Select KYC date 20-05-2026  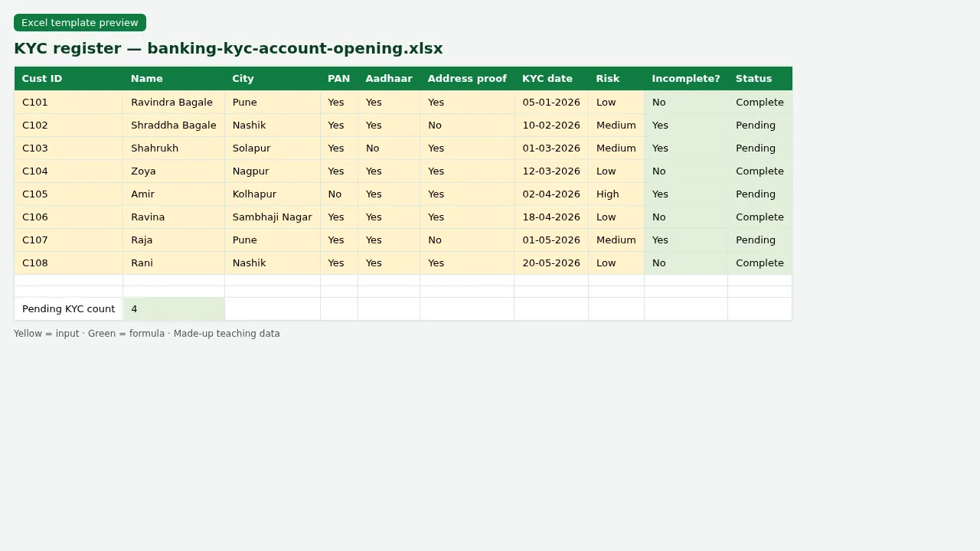tap(551, 263)
